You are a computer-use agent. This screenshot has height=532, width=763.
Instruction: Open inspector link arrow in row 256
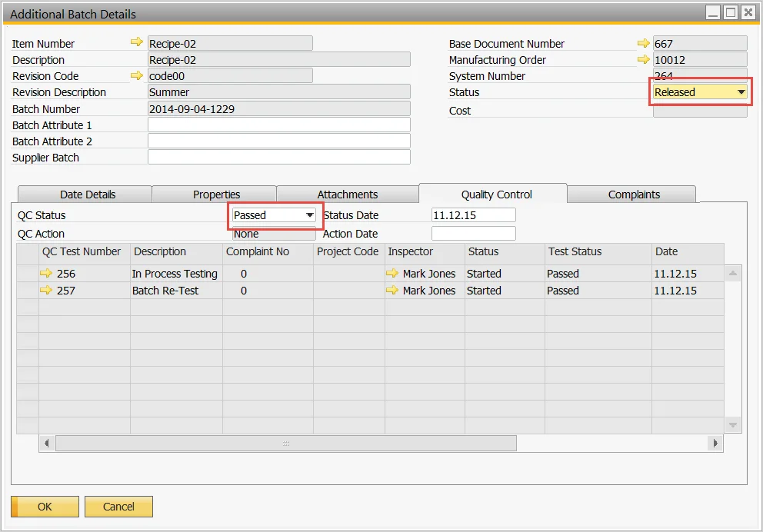click(392, 273)
